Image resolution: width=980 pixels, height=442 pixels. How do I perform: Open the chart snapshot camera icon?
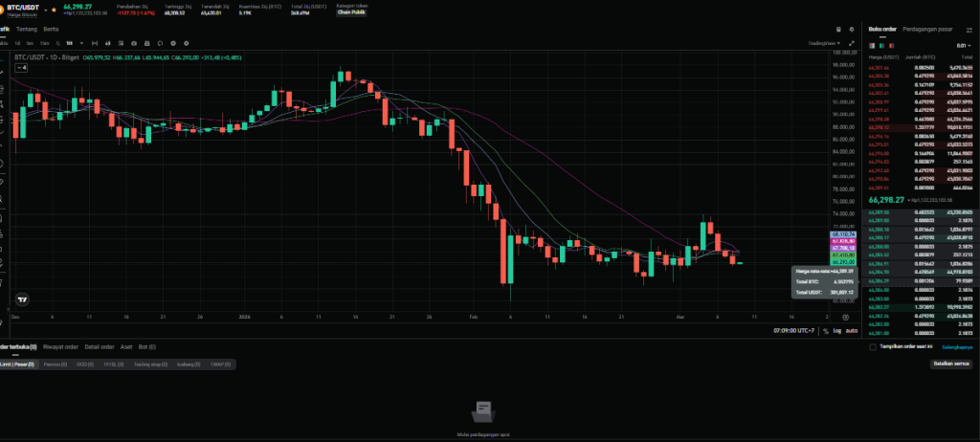pyautogui.click(x=133, y=44)
